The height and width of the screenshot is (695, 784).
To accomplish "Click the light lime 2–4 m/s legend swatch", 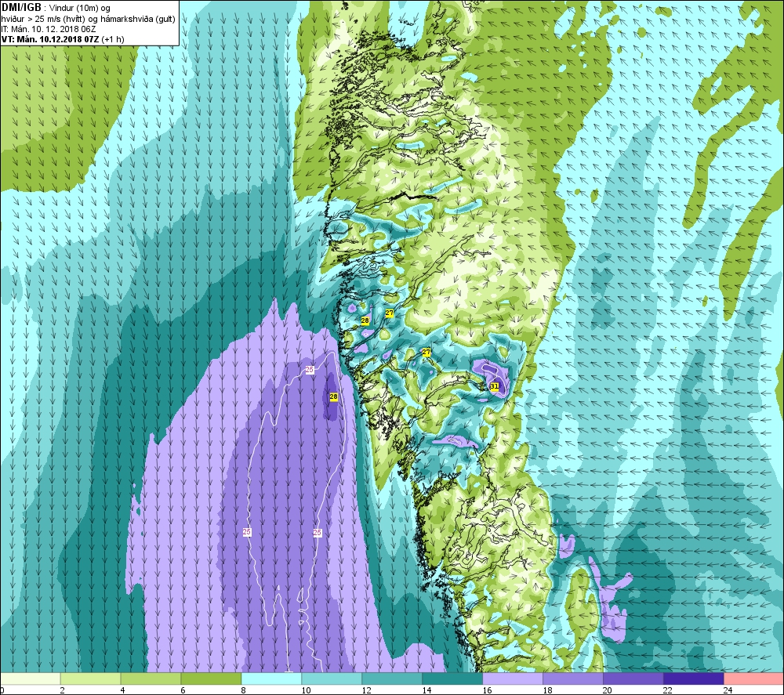I will coord(90,679).
